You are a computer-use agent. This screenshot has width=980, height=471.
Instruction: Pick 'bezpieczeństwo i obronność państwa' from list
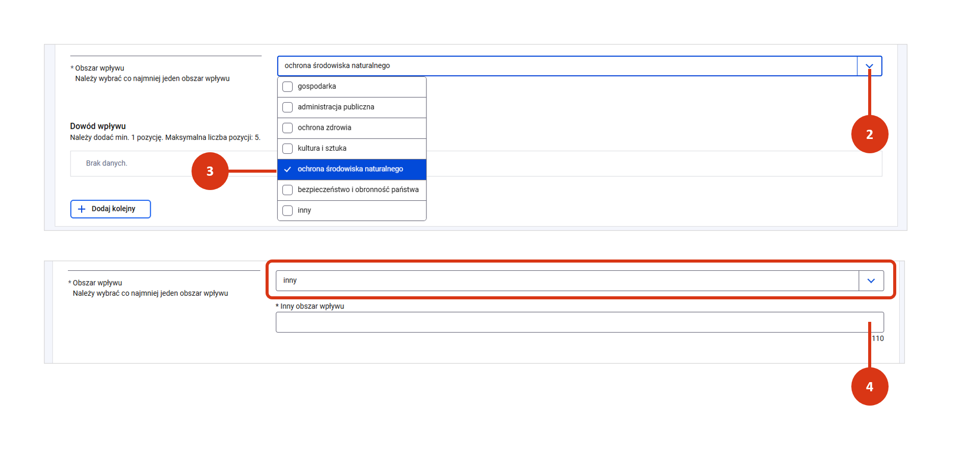click(357, 190)
